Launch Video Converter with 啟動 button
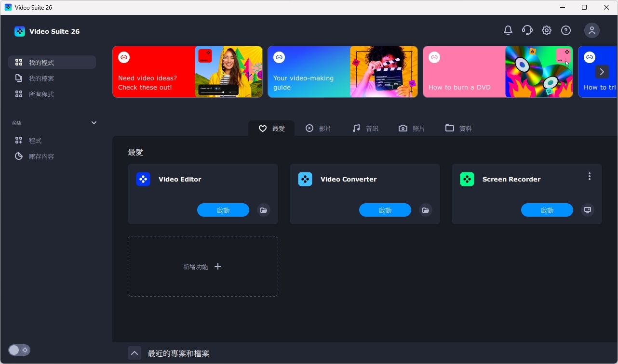Image resolution: width=618 pixels, height=364 pixels. pyautogui.click(x=385, y=210)
